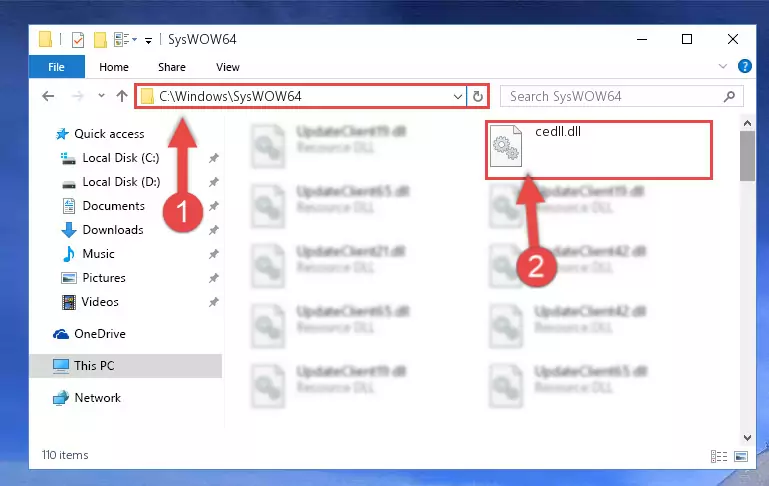Expand the ribbon with the chevron
Image resolution: width=769 pixels, height=486 pixels.
pos(722,66)
